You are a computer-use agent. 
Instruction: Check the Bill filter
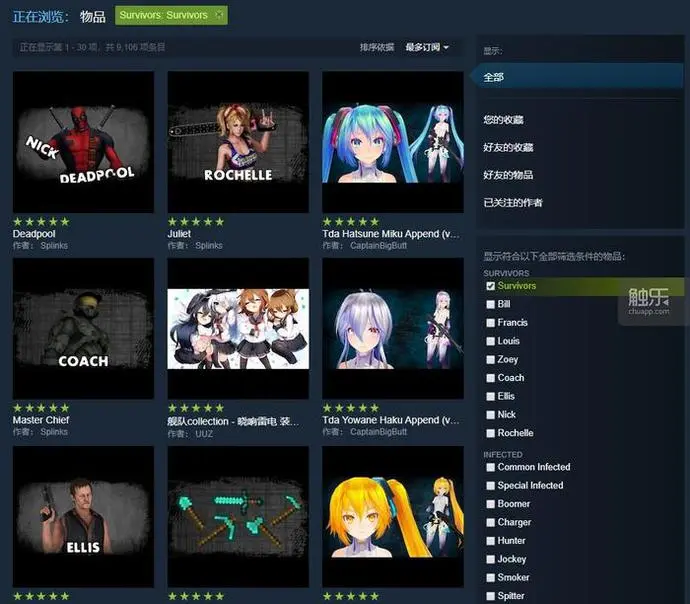click(x=490, y=304)
